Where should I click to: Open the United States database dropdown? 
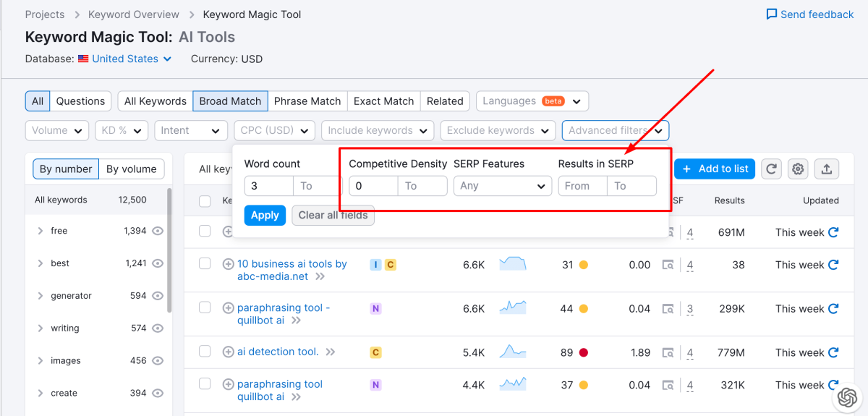(x=125, y=59)
